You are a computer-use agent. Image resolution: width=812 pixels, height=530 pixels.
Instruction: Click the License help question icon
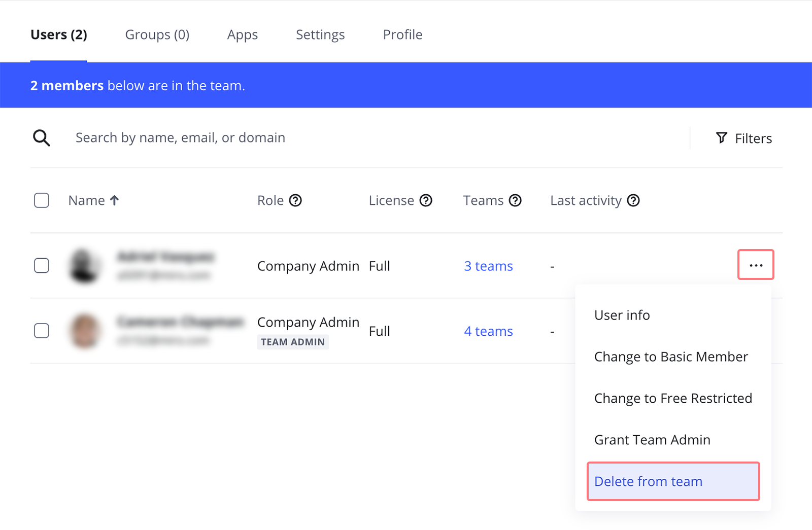[x=426, y=201]
